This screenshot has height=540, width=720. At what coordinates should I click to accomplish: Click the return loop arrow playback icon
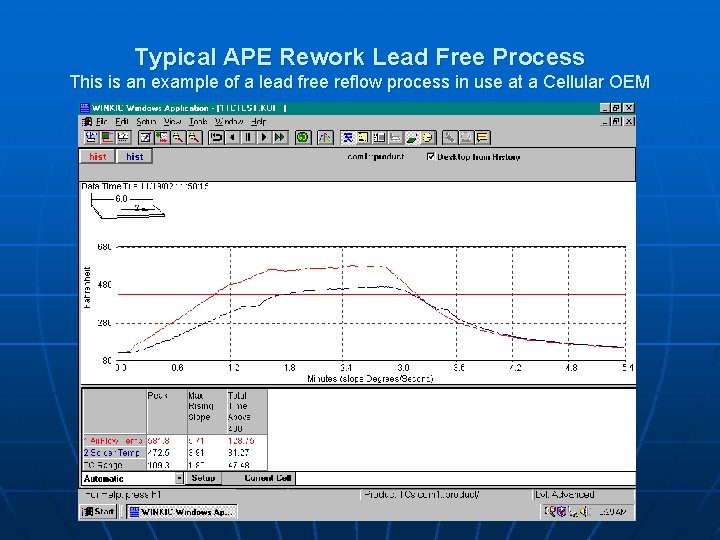[x=216, y=137]
